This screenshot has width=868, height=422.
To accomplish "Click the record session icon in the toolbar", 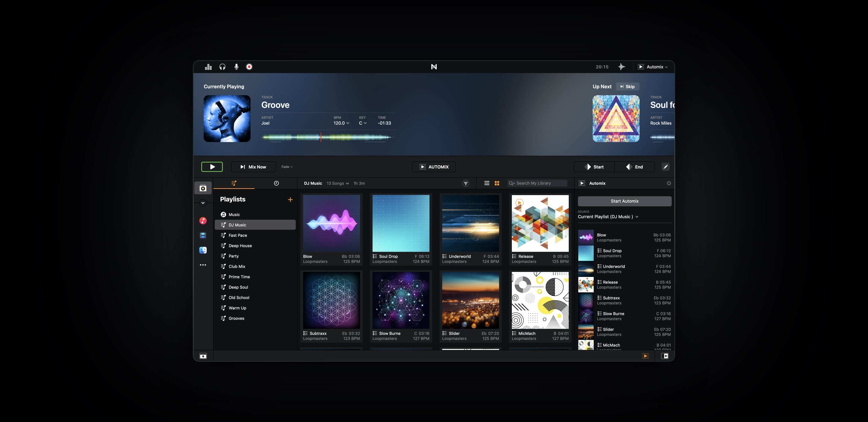I will coord(249,66).
